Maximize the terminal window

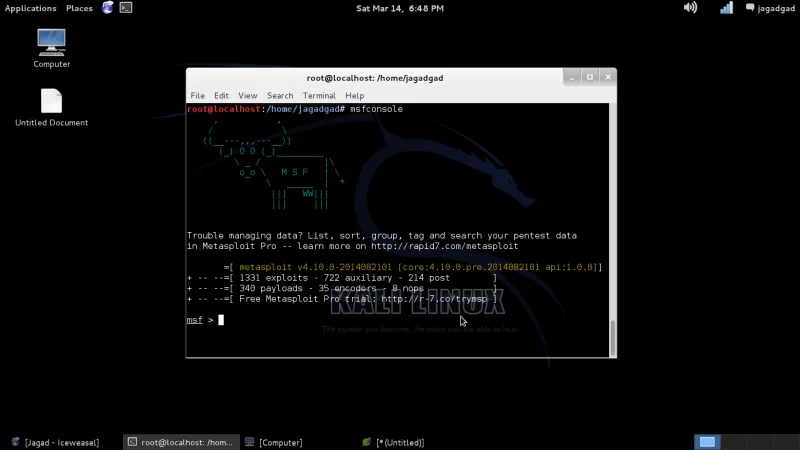590,77
